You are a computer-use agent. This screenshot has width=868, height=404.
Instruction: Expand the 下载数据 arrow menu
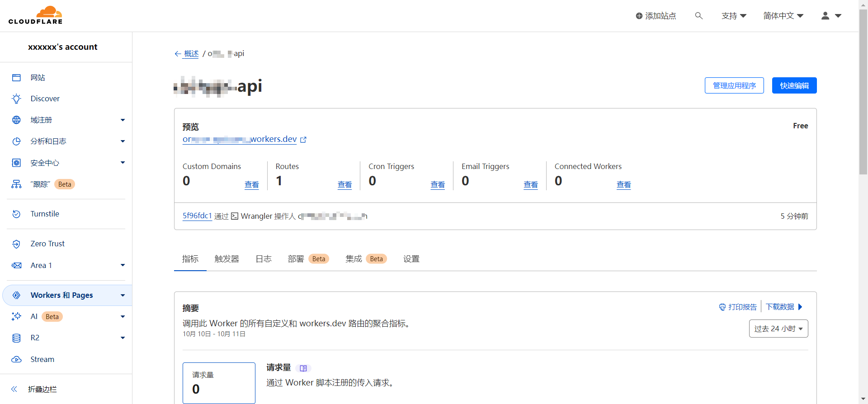click(x=800, y=307)
